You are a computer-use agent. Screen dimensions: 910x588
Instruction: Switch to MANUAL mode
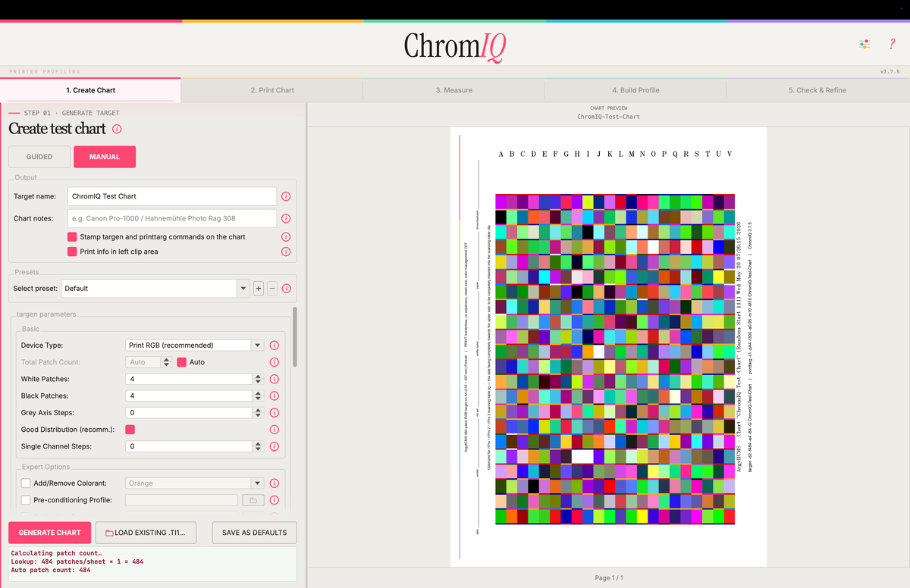pos(105,157)
